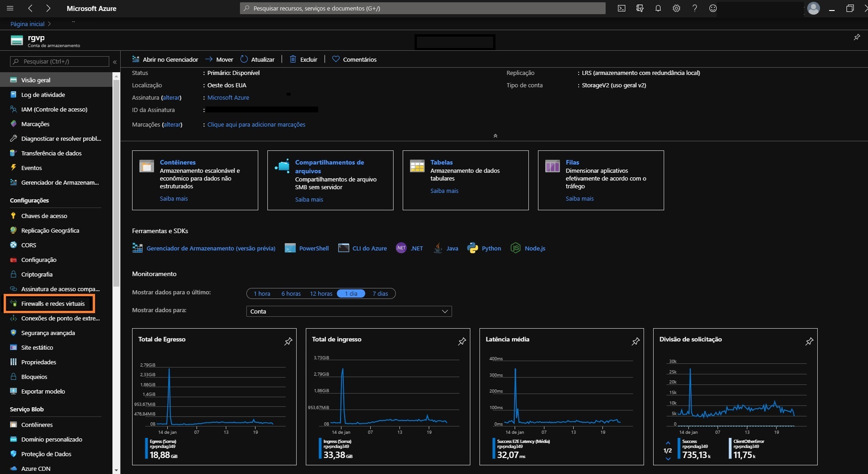
Task: Select the 7 dias time range
Action: (380, 293)
